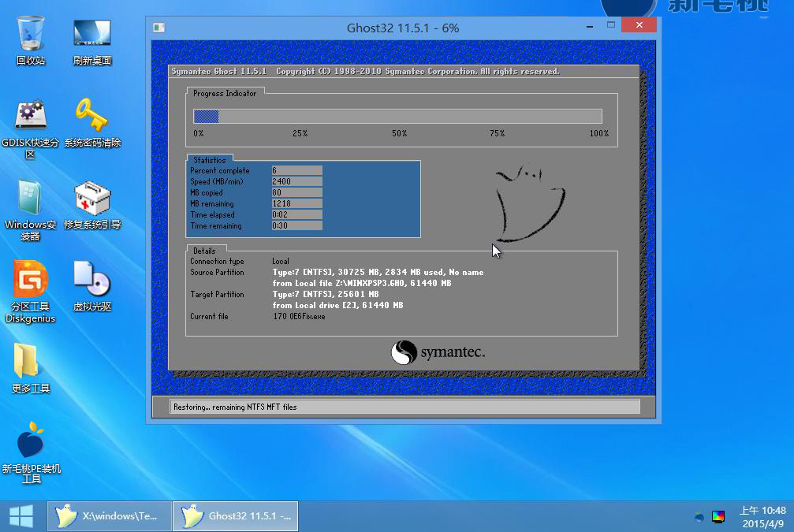This screenshot has height=532, width=794.
Task: Click the Percent complete value 6
Action: click(x=296, y=170)
